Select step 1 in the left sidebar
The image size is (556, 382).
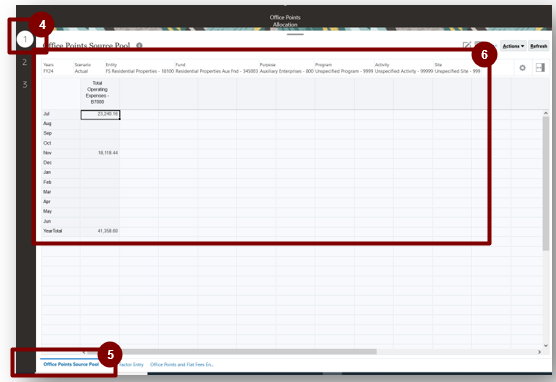pyautogui.click(x=25, y=39)
